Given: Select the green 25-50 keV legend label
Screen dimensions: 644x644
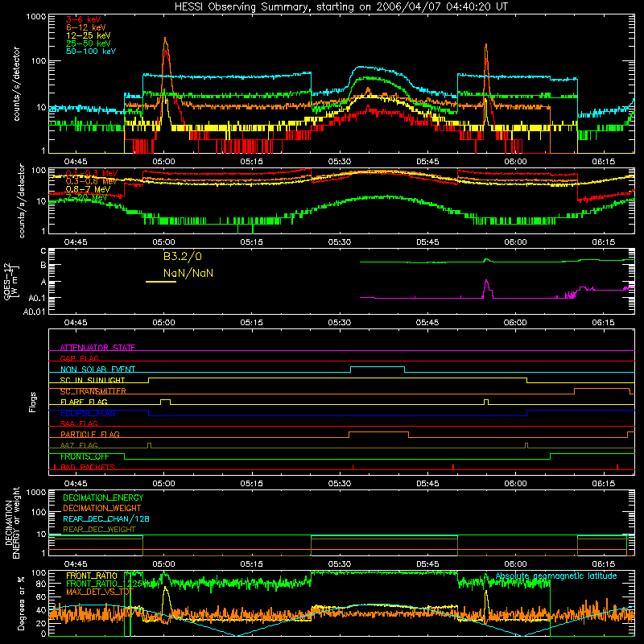Looking at the screenshot, I should pyautogui.click(x=89, y=43).
